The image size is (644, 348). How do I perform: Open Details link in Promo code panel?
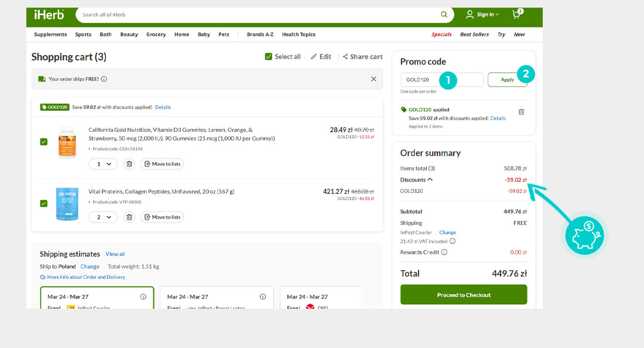pyautogui.click(x=498, y=118)
